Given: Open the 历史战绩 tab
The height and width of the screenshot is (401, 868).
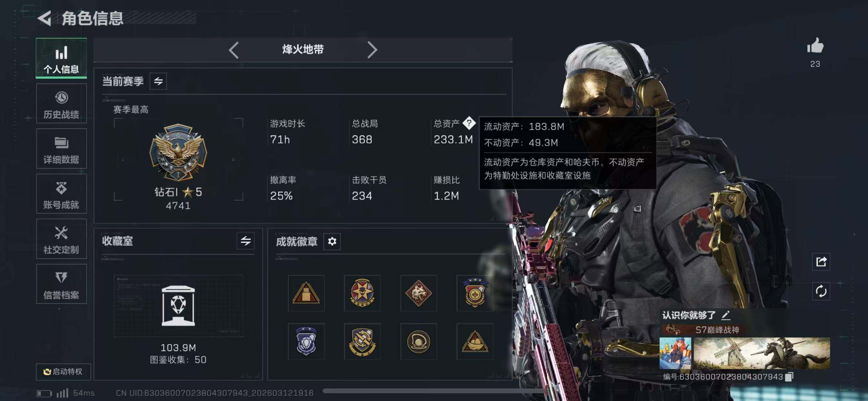Looking at the screenshot, I should pos(61,104).
